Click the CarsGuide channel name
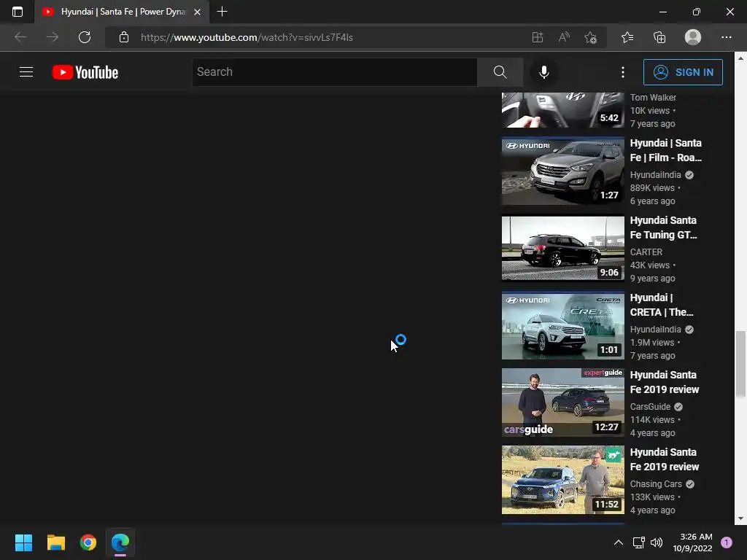Screen dimensions: 747x560 point(650,407)
